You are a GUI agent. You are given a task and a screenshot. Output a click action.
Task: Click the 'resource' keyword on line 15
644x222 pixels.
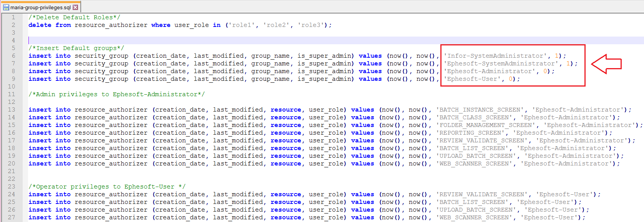click(286, 125)
